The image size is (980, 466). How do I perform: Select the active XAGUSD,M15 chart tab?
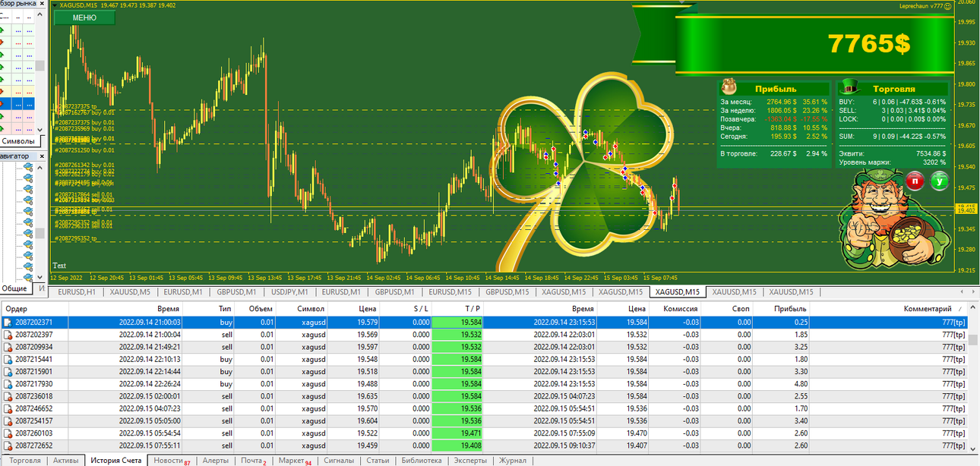pos(678,291)
